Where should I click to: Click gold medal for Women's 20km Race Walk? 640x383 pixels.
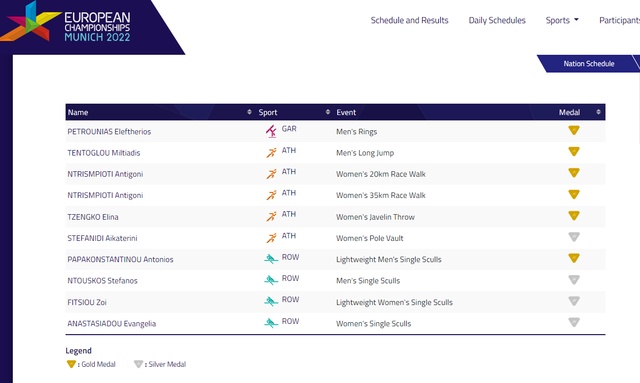[x=574, y=173]
